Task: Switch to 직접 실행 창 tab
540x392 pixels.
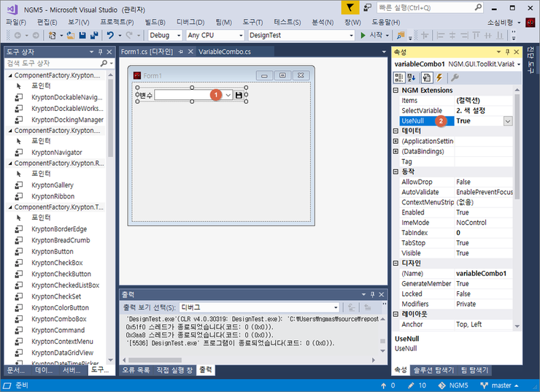Action: 174,370
